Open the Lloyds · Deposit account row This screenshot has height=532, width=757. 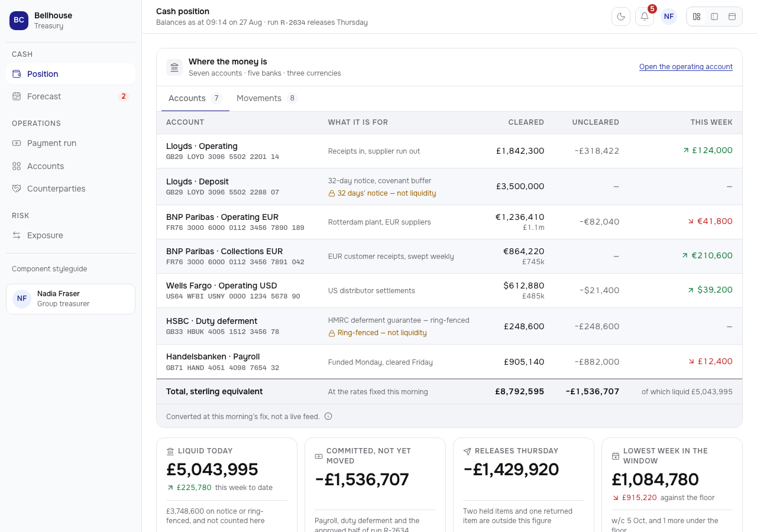point(449,187)
